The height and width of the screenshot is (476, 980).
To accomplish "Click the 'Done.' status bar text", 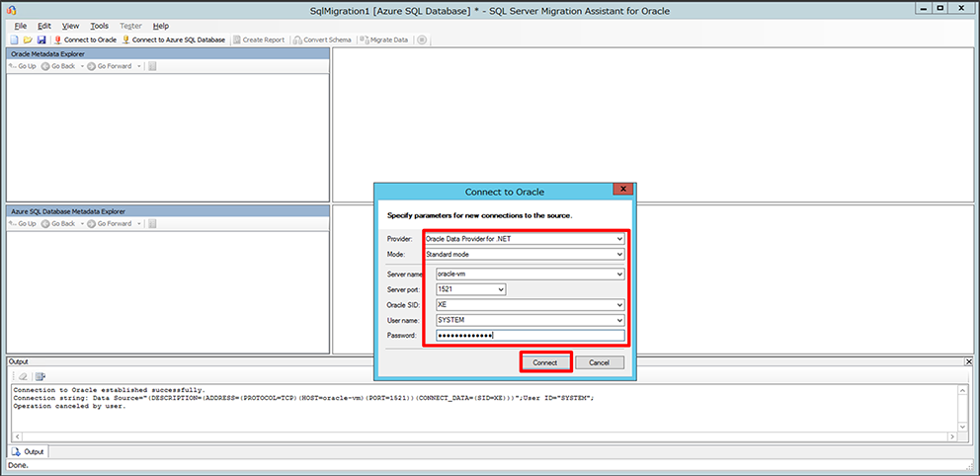I will pos(18,465).
